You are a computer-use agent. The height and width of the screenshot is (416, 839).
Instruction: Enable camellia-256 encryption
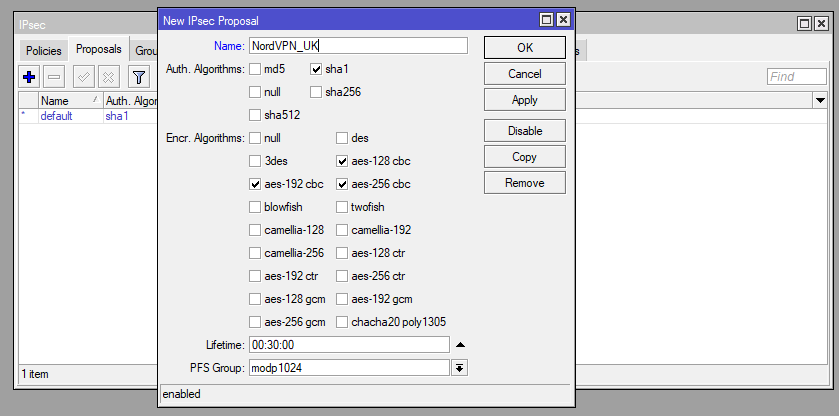click(x=255, y=253)
